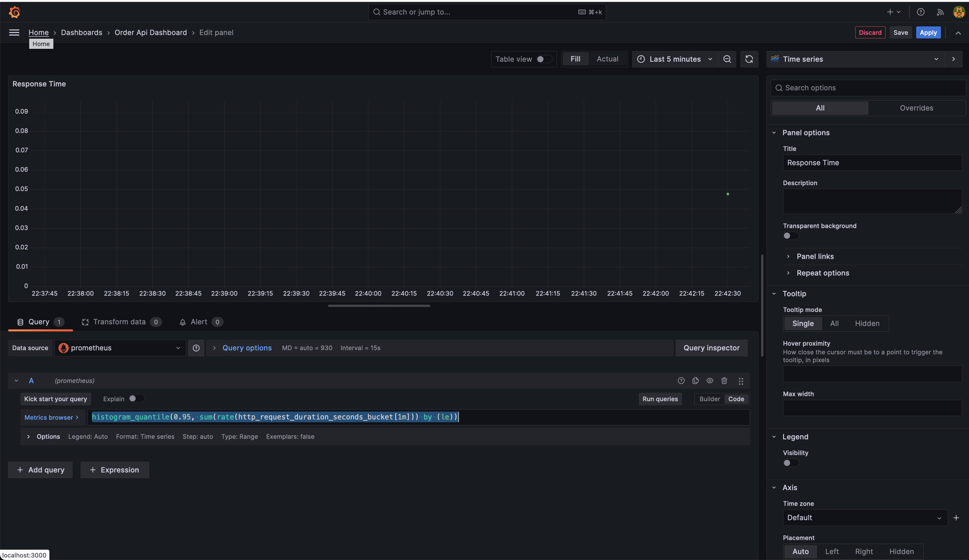Click the Run queries button
The height and width of the screenshot is (560, 969).
click(660, 399)
